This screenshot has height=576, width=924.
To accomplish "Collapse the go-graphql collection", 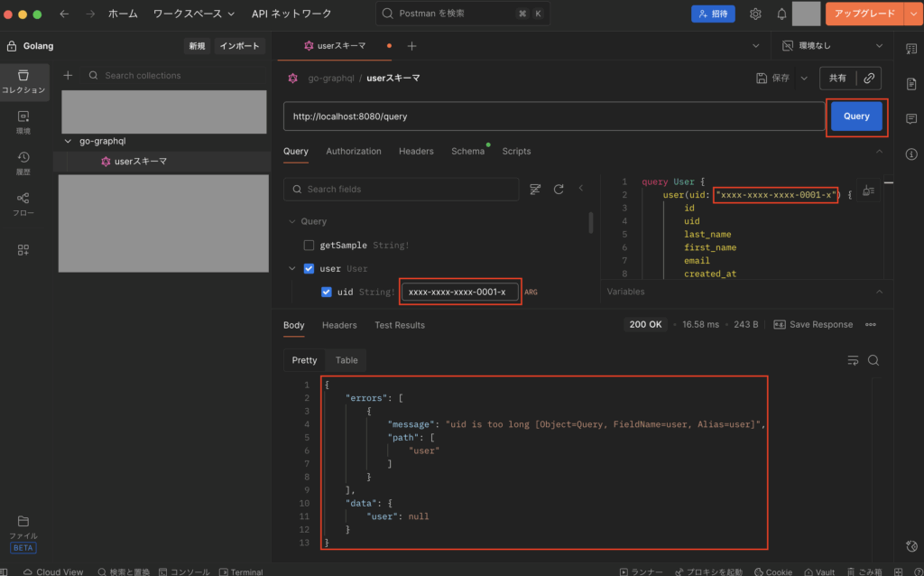I will (x=69, y=141).
